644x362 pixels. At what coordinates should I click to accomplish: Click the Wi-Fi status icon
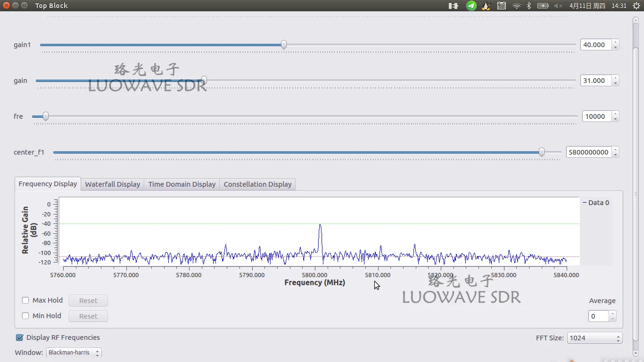tap(517, 6)
